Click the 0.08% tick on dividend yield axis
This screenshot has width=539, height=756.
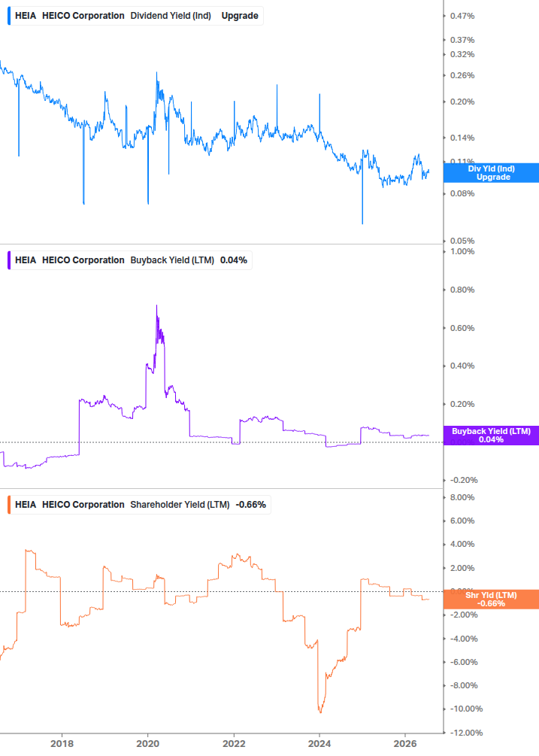pyautogui.click(x=462, y=194)
